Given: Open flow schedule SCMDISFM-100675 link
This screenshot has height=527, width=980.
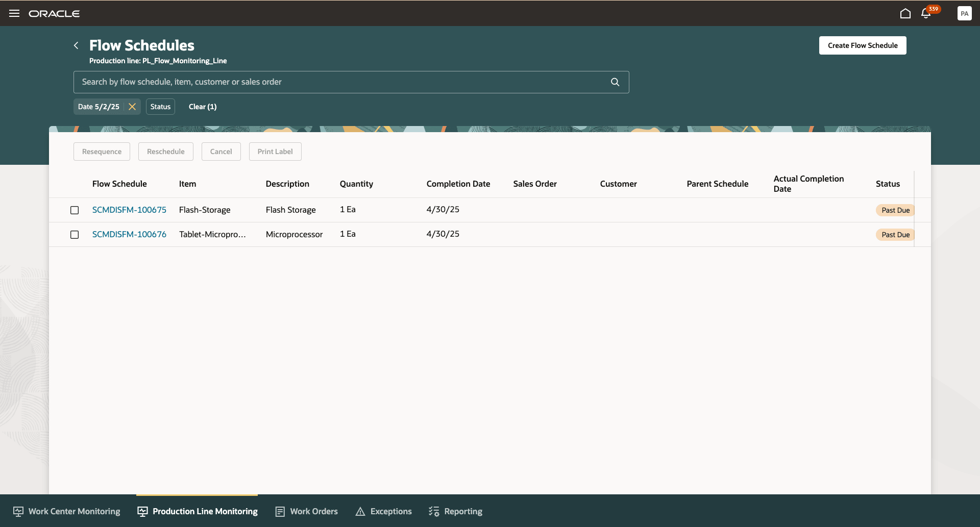Looking at the screenshot, I should point(129,210).
